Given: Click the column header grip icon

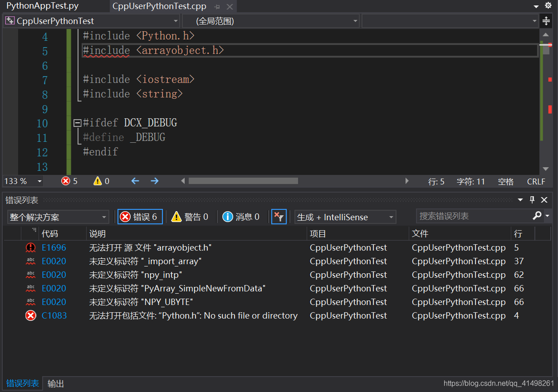Looking at the screenshot, I should pos(34,231).
